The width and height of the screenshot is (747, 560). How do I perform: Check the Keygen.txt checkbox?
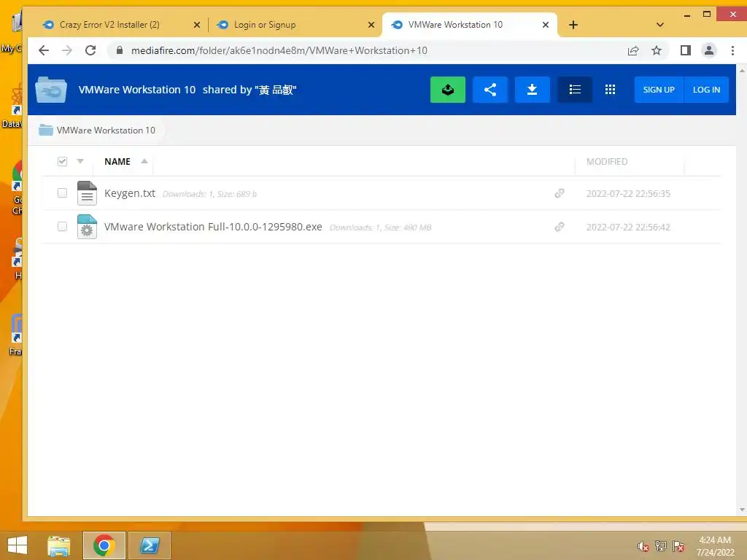pyautogui.click(x=62, y=192)
